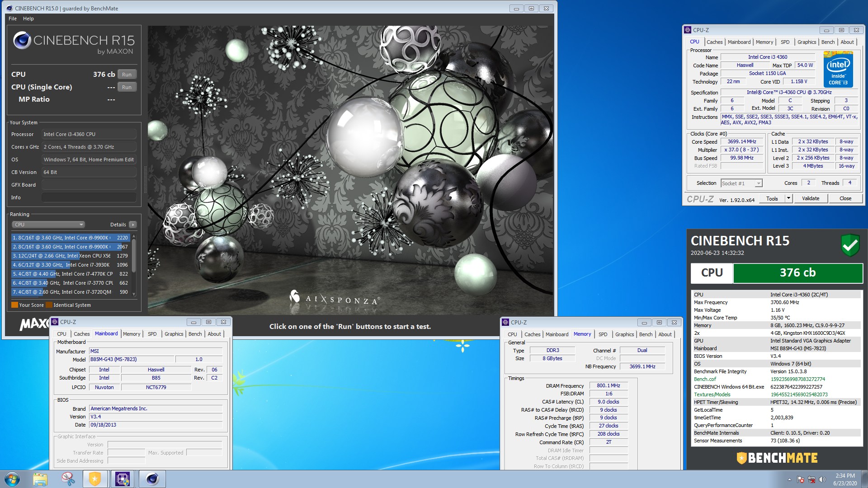
Task: Expand the Tools dropdown arrow in CPU-Z
Action: pyautogui.click(x=788, y=198)
